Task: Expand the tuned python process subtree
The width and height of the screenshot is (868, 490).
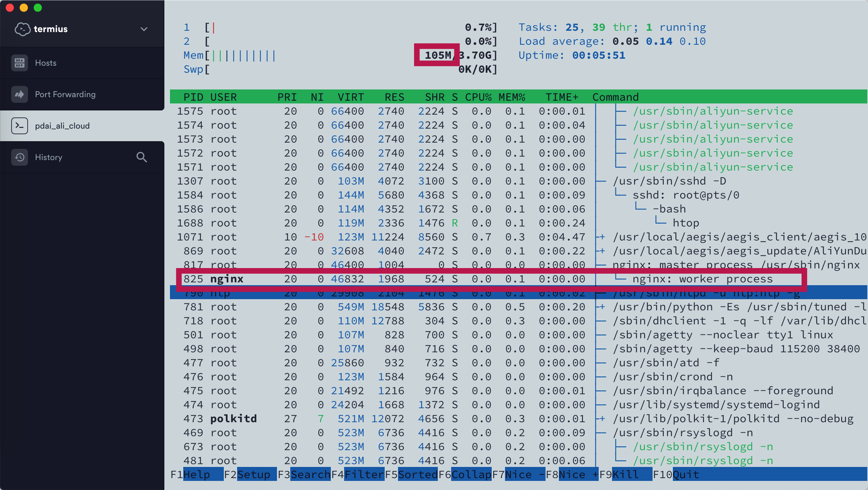Action: tap(602, 307)
